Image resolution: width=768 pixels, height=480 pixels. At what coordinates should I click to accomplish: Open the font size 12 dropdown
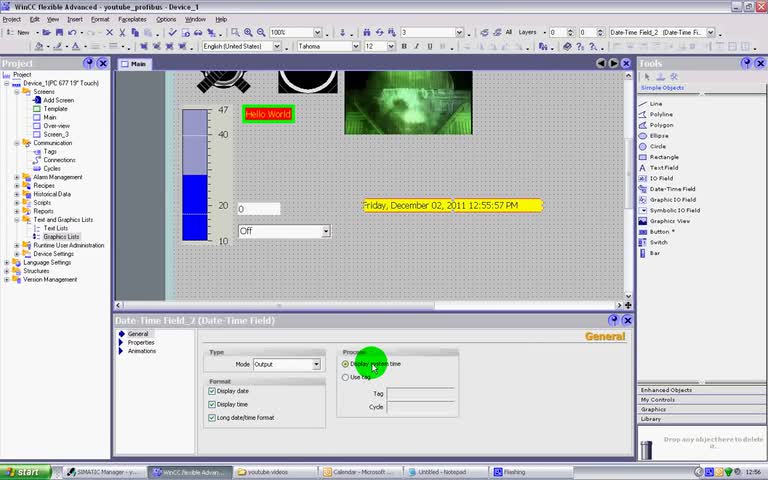point(391,46)
